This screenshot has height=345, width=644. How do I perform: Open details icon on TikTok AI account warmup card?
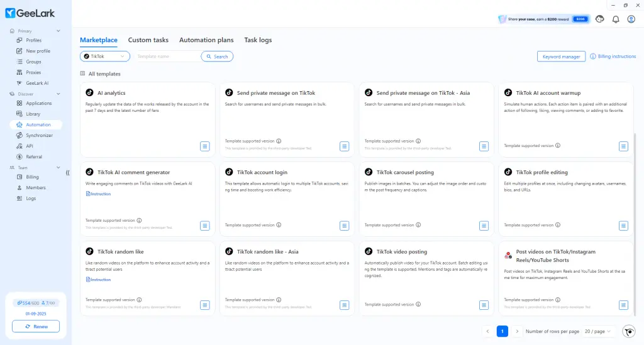click(623, 146)
